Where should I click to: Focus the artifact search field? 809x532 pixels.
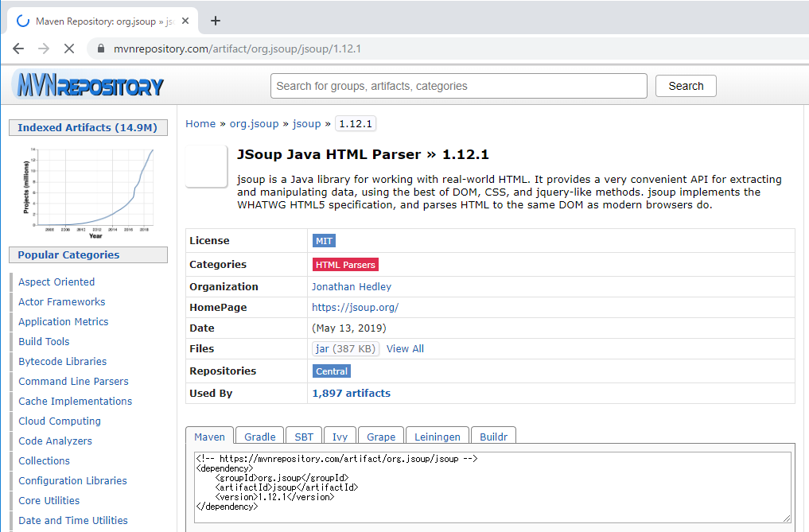[459, 86]
